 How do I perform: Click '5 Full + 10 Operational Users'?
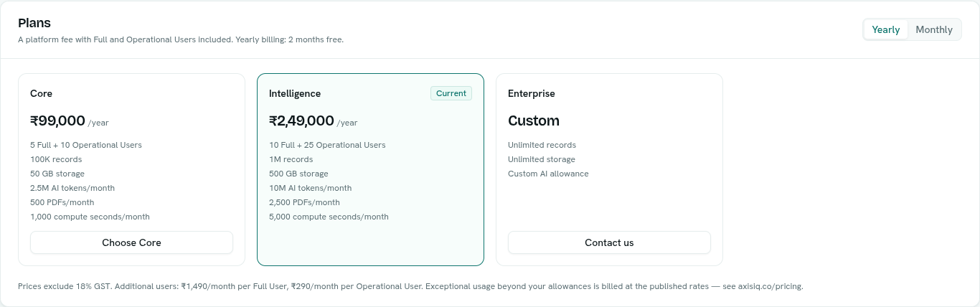click(86, 145)
